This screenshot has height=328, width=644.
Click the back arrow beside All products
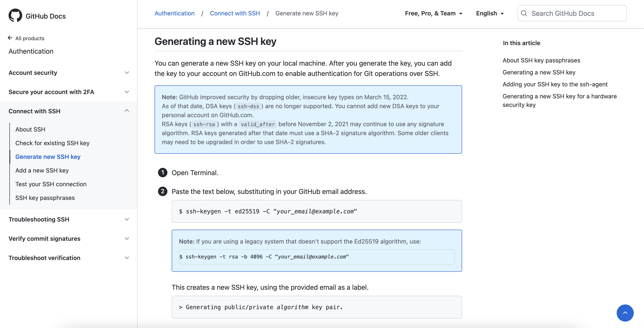tap(10, 38)
